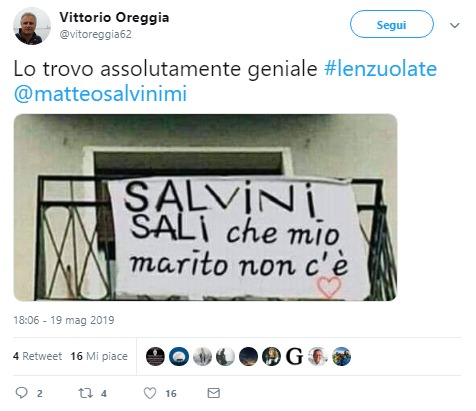Expand the tweet options chevron menu
The height and width of the screenshot is (411, 476).
pyautogui.click(x=455, y=25)
